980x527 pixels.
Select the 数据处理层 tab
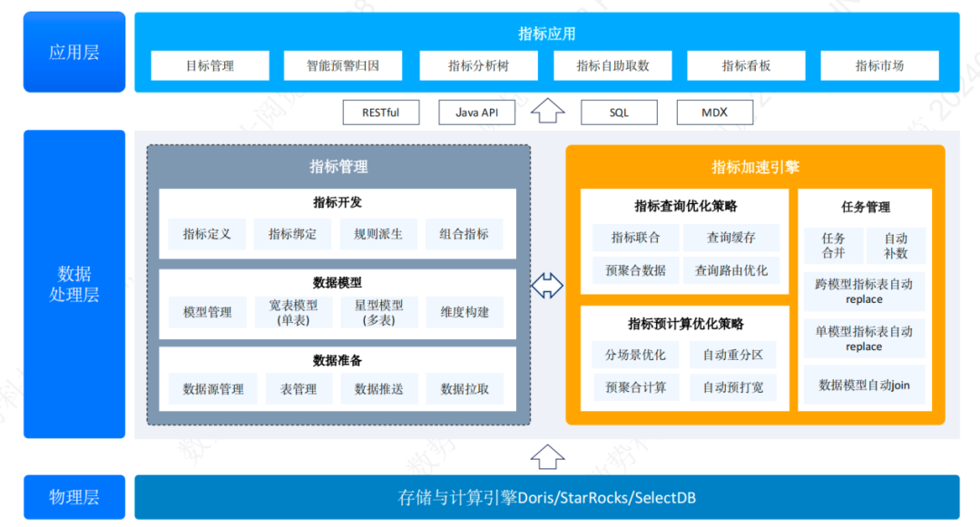73,284
